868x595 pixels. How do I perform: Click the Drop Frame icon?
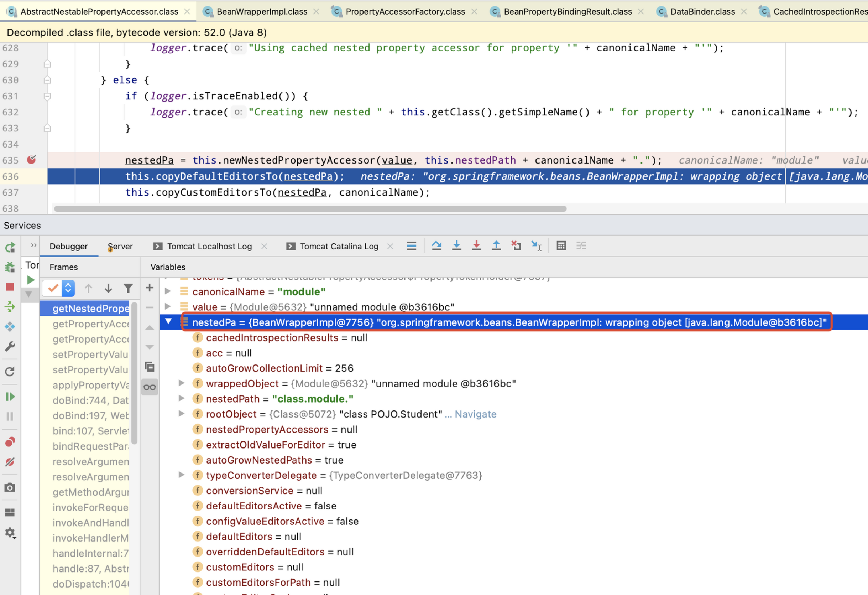tap(516, 246)
